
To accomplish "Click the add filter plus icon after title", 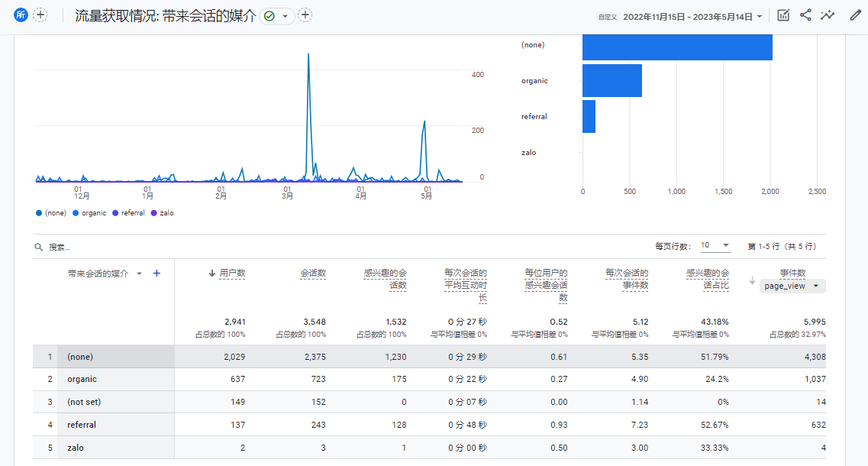I will pyautogui.click(x=305, y=15).
